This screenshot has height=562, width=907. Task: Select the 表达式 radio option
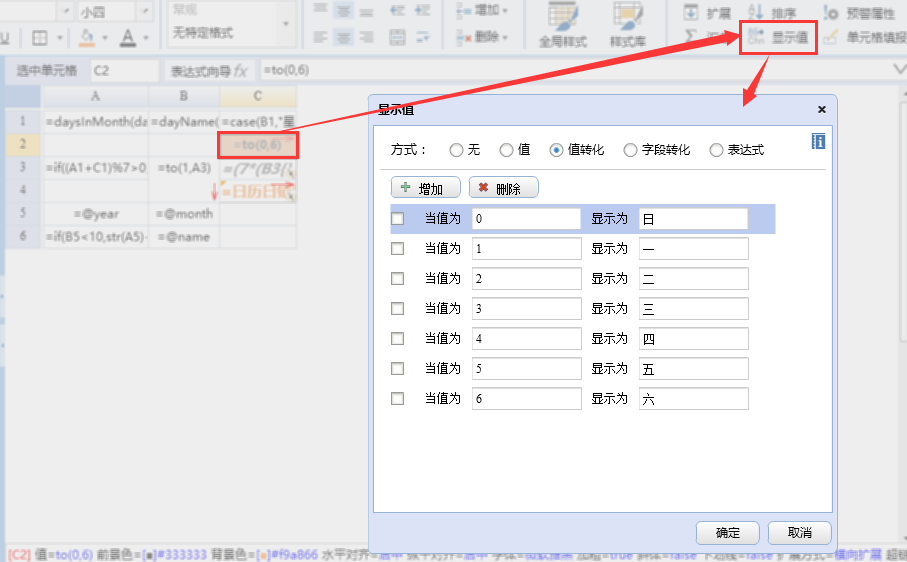716,150
